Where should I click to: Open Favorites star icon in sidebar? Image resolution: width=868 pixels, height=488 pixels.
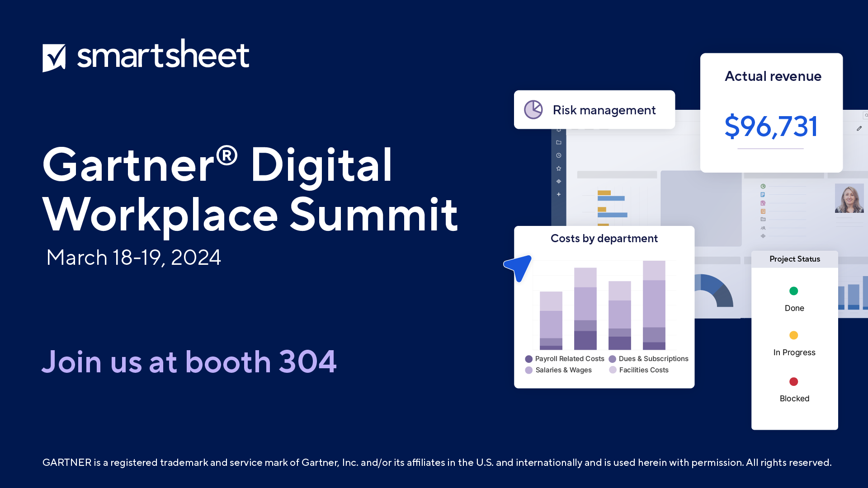point(559,169)
